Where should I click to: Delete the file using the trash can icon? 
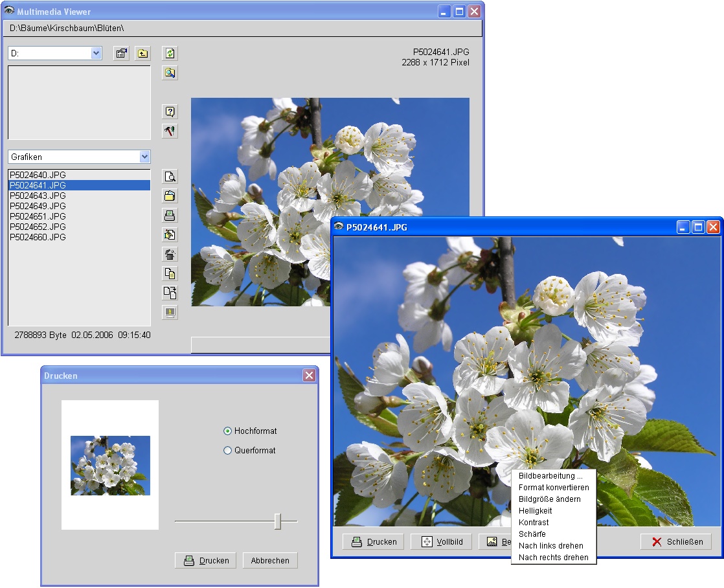(x=170, y=254)
